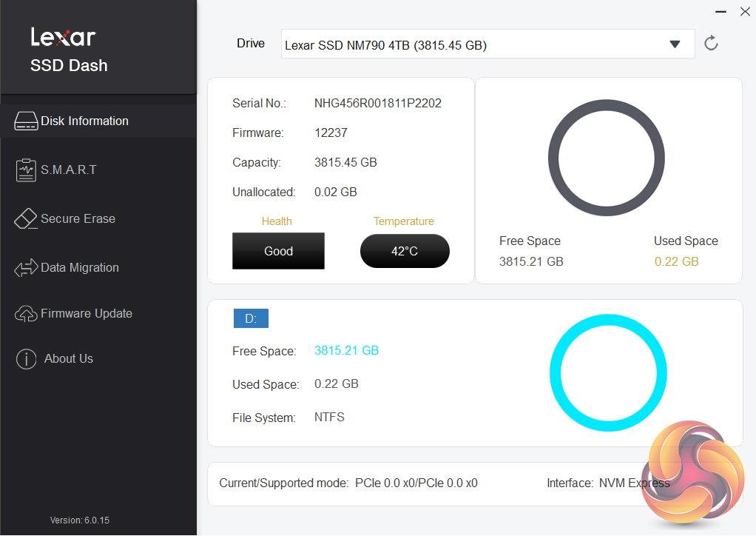Open the drive selection dropdown arrow
Image resolution: width=756 pixels, height=536 pixels.
(675, 44)
